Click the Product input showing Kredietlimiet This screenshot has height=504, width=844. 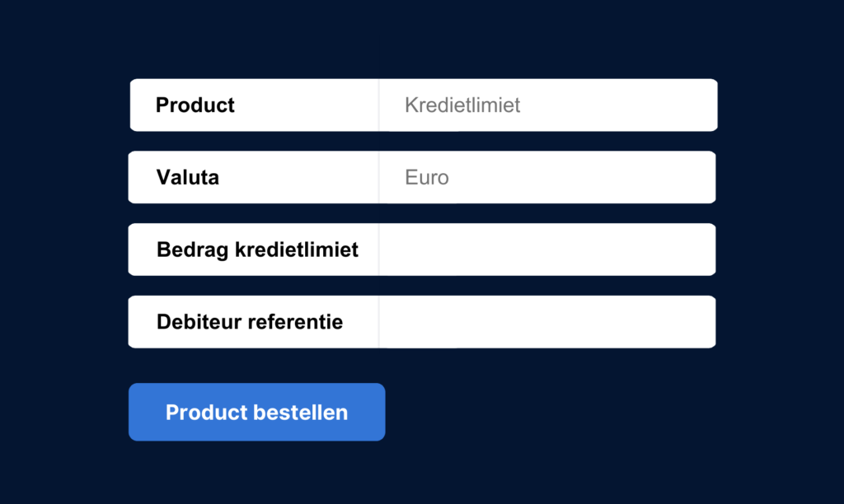(548, 105)
